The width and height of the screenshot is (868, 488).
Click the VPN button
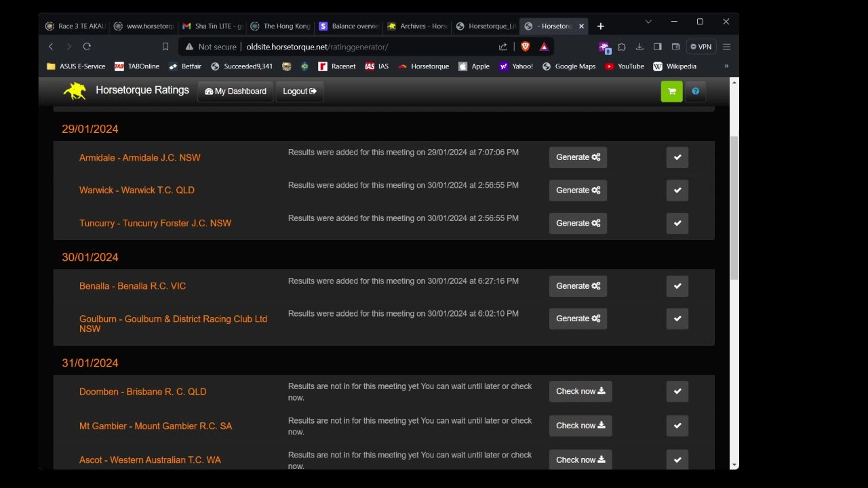(701, 47)
